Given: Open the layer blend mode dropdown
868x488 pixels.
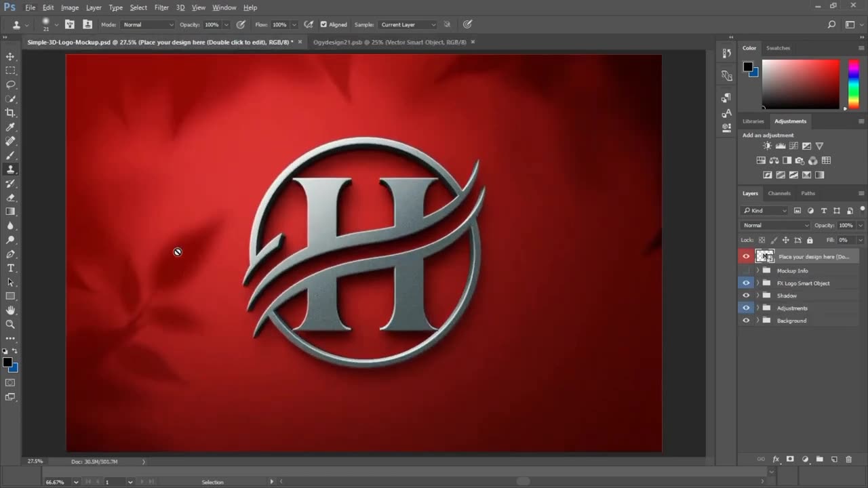Looking at the screenshot, I should pyautogui.click(x=775, y=225).
